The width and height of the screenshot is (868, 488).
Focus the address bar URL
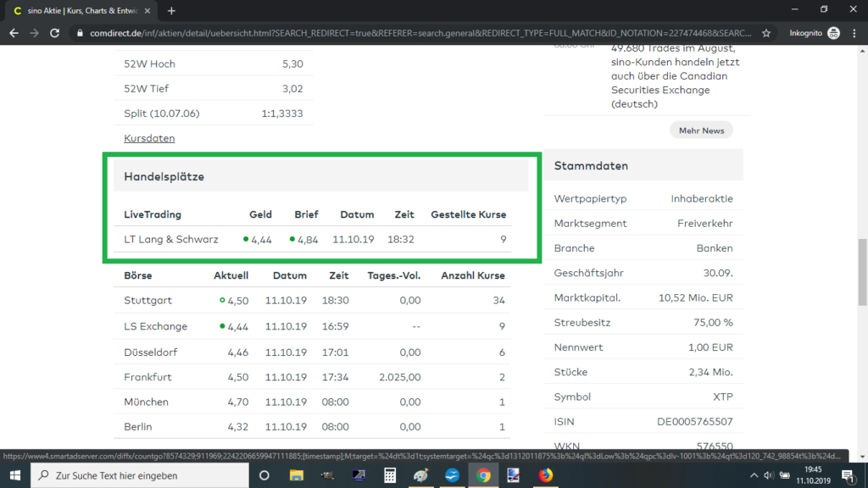pos(420,33)
